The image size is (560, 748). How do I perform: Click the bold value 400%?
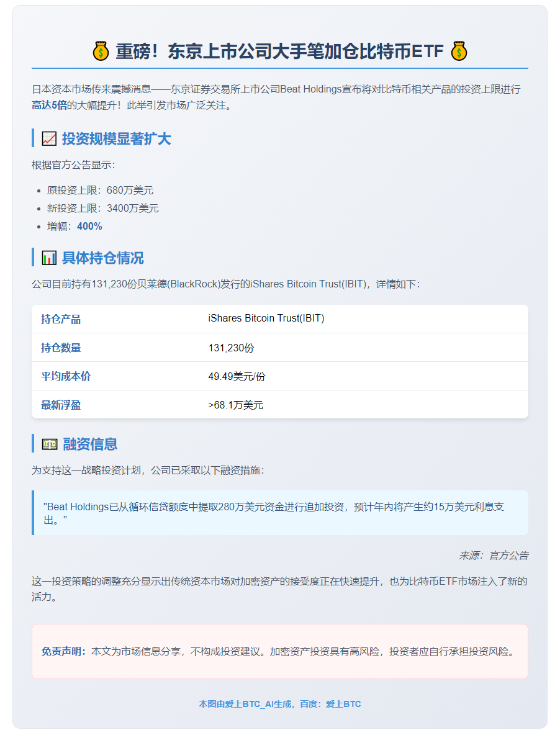pyautogui.click(x=89, y=226)
